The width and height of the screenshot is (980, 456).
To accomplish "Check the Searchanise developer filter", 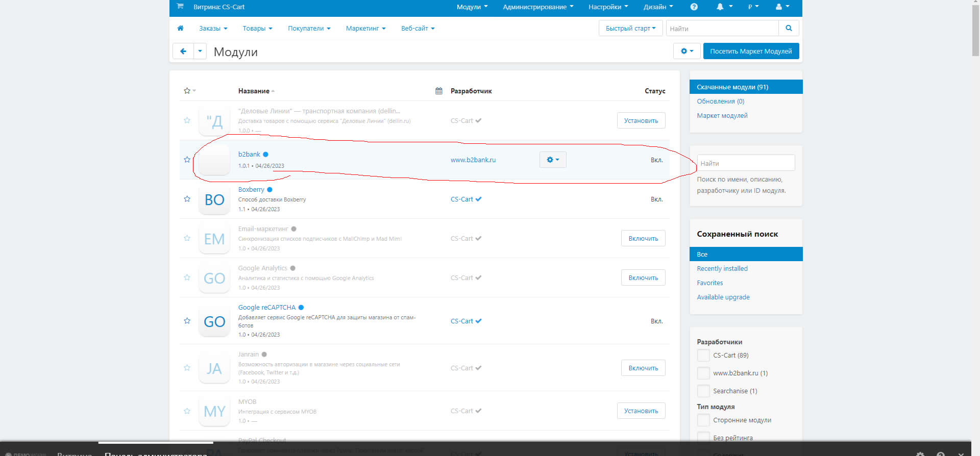I will 703,391.
